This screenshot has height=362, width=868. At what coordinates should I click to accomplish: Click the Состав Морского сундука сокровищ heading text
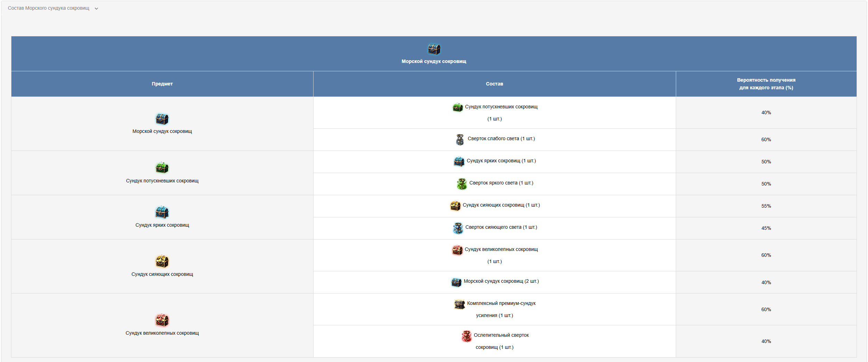(48, 8)
